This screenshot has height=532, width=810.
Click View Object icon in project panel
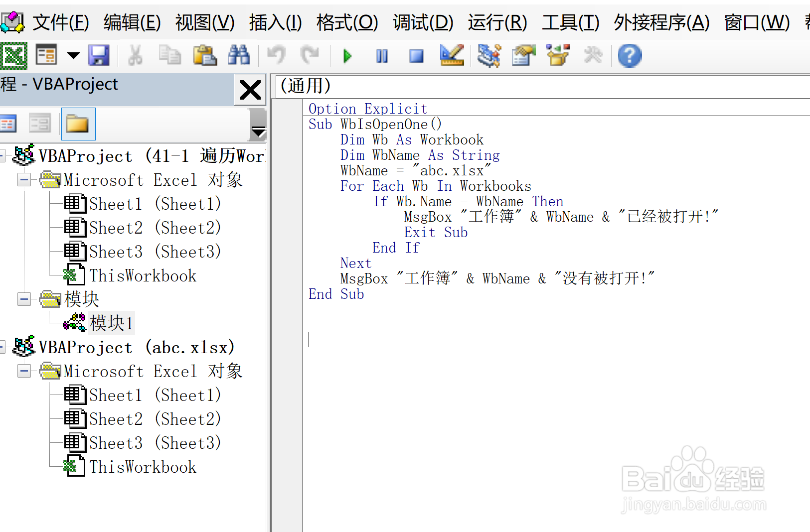pos(40,124)
